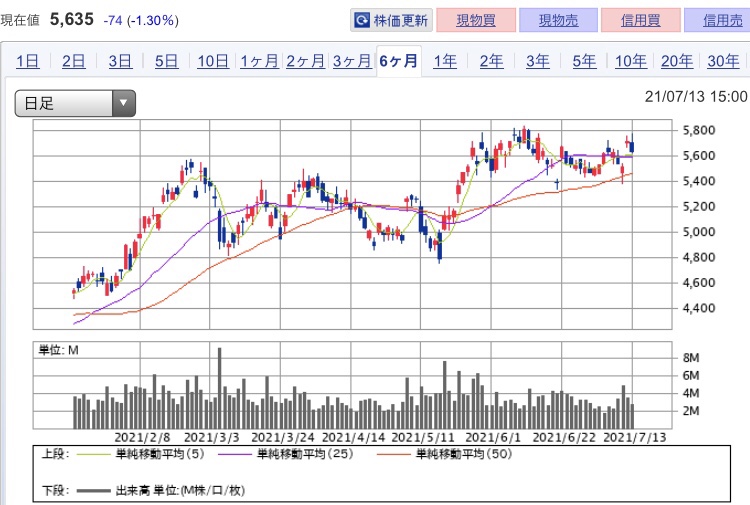Select the 5日 period tab
This screenshot has height=505, width=750.
pyautogui.click(x=166, y=61)
